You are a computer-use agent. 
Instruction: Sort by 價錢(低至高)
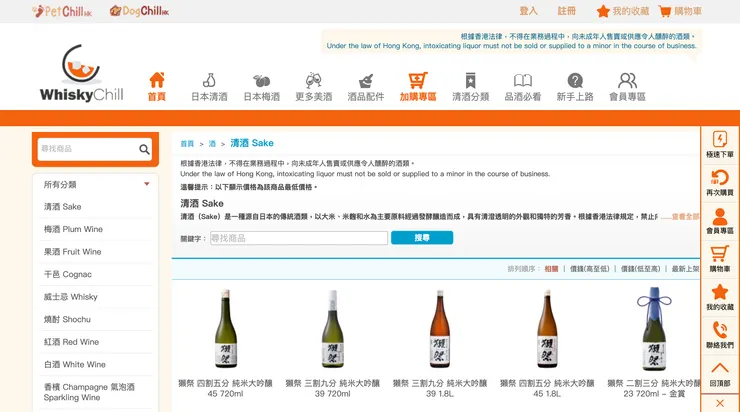point(640,269)
